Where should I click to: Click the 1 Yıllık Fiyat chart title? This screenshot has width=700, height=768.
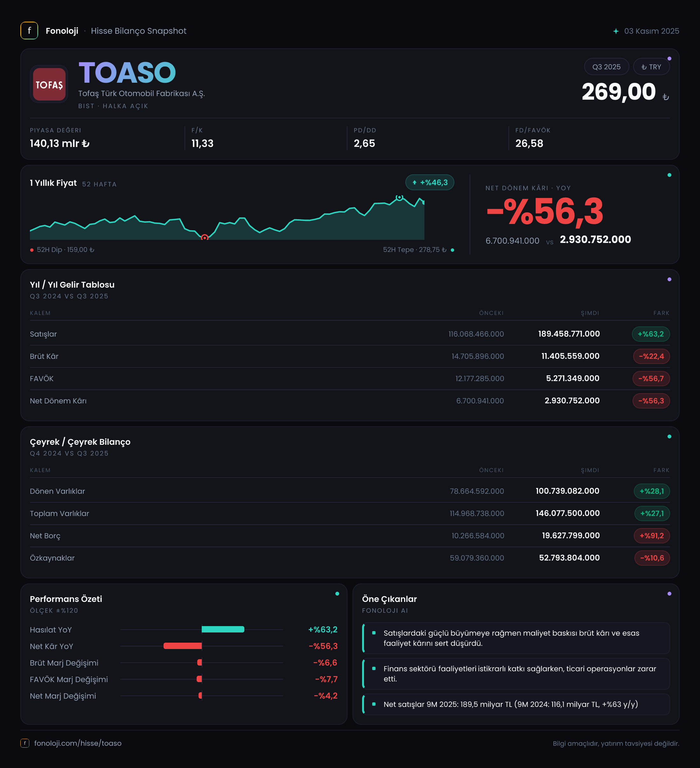[53, 183]
